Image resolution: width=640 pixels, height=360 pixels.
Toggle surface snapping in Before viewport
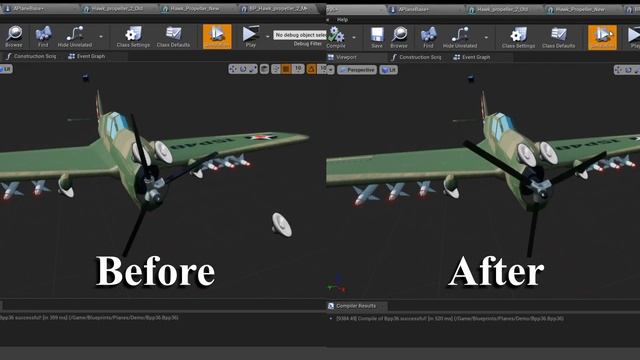(x=276, y=69)
